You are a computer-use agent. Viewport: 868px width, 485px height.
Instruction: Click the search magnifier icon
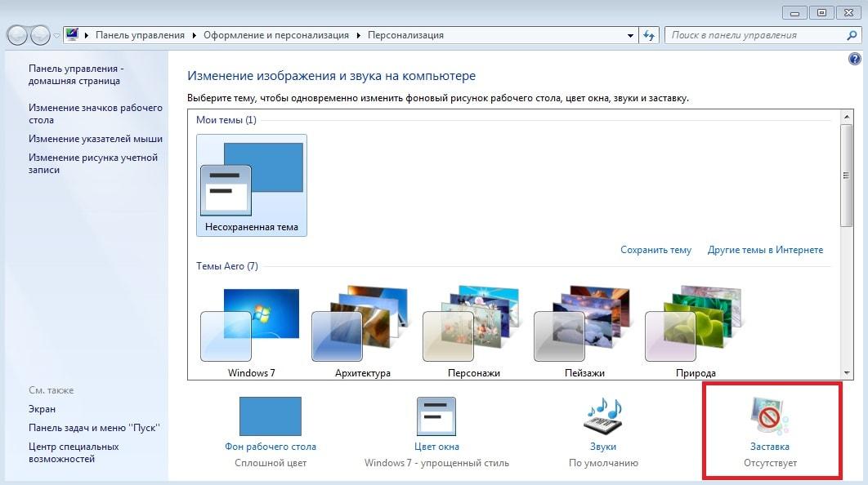[852, 35]
